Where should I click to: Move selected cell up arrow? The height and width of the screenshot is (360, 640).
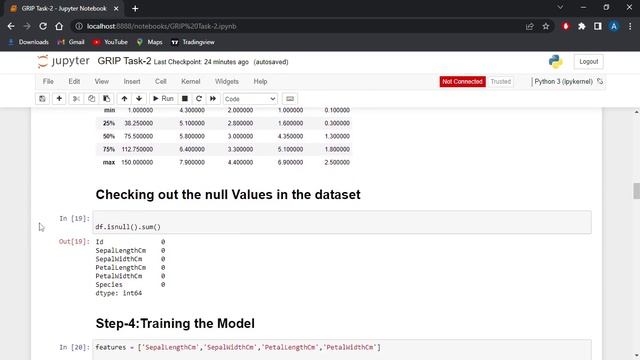click(124, 99)
